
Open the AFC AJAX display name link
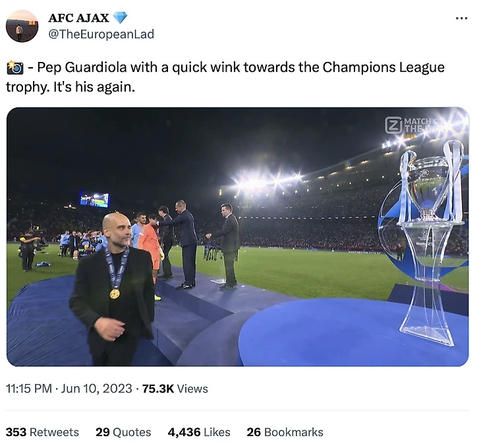coord(78,18)
